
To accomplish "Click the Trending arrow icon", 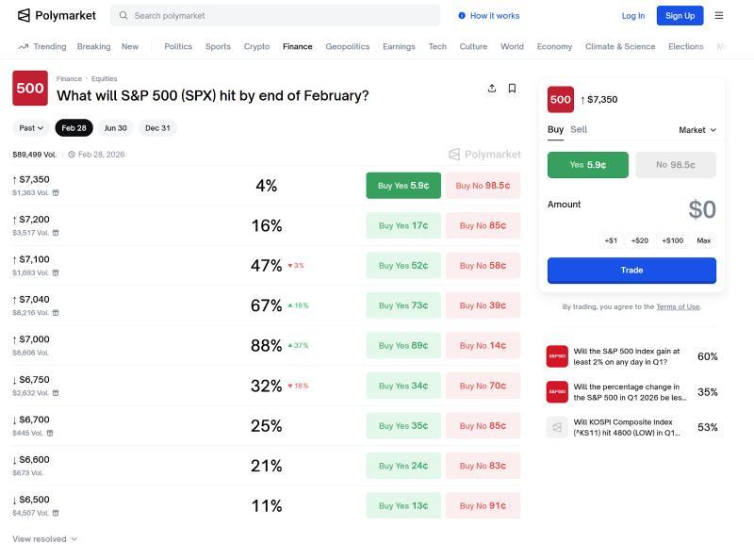I will (x=24, y=46).
